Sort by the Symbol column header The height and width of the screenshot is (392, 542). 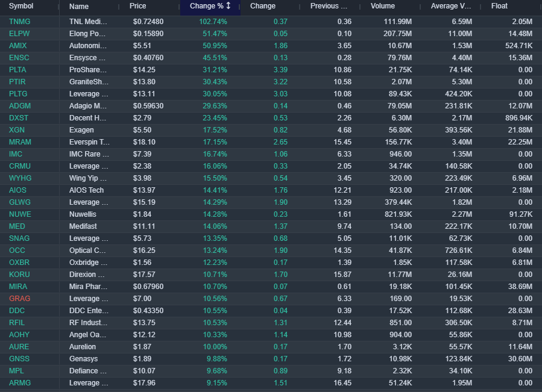(21, 6)
